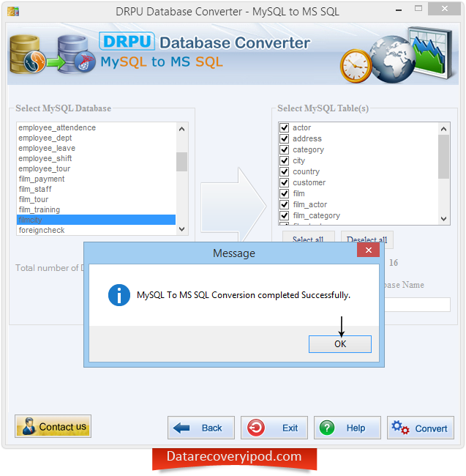
Task: Select employee_tour database
Action: point(96,168)
